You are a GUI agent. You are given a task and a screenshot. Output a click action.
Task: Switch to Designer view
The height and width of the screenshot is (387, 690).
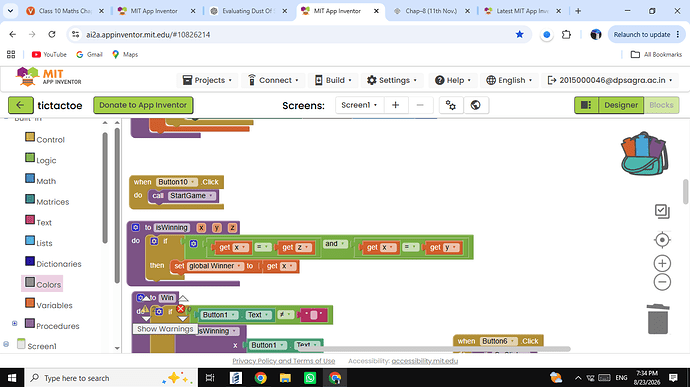(x=620, y=105)
